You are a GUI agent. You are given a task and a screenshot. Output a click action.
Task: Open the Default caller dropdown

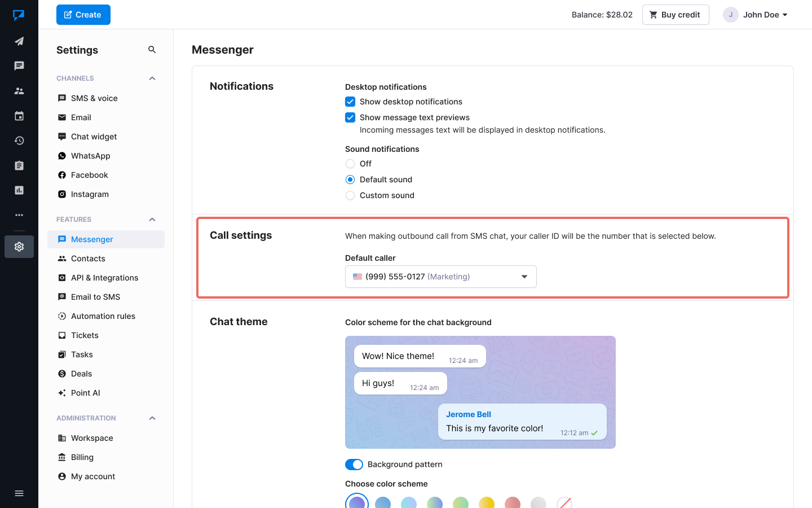coord(440,277)
